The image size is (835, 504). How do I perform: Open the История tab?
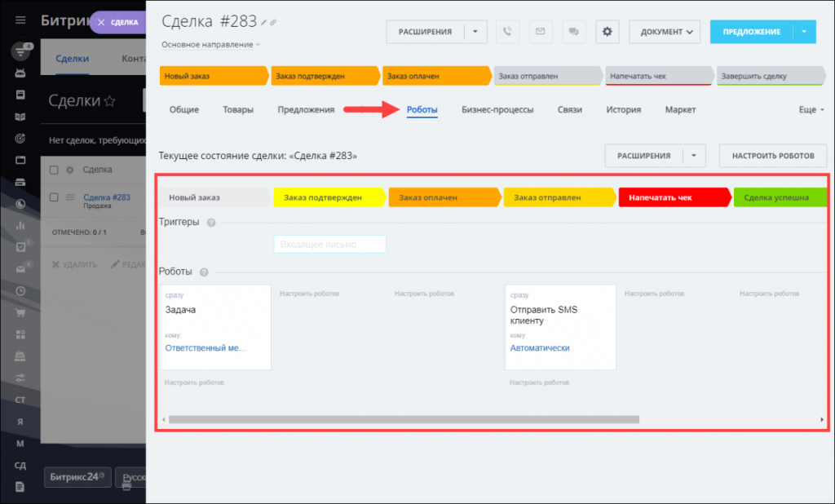pyautogui.click(x=623, y=109)
